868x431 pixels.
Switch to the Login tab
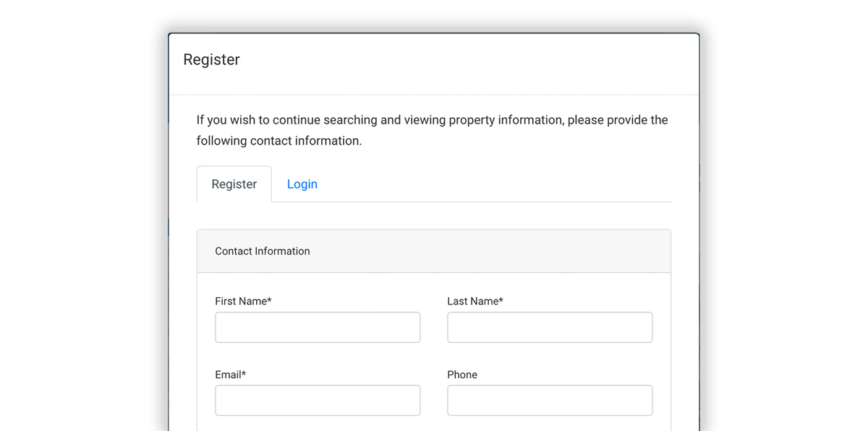302,184
